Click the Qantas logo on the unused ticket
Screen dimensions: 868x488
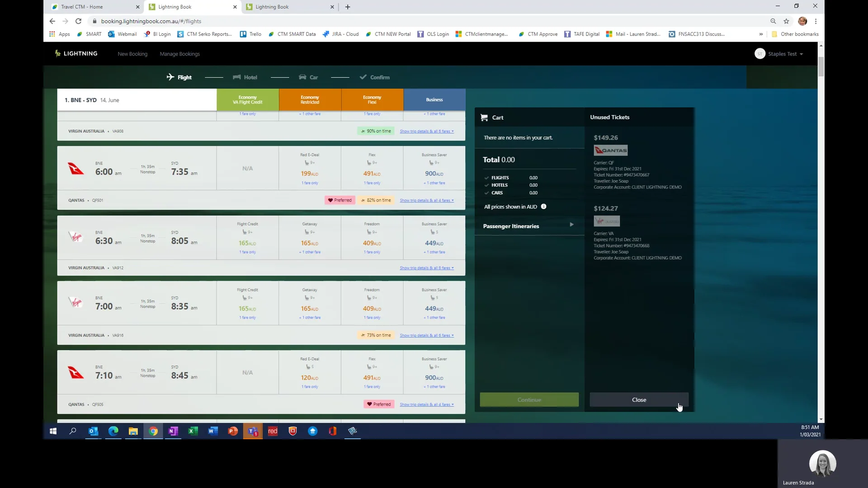610,150
